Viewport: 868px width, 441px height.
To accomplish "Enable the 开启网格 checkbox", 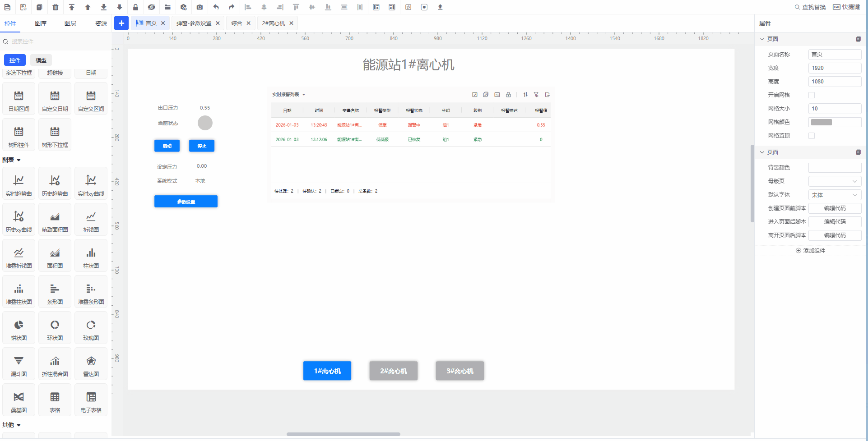I will tap(812, 95).
